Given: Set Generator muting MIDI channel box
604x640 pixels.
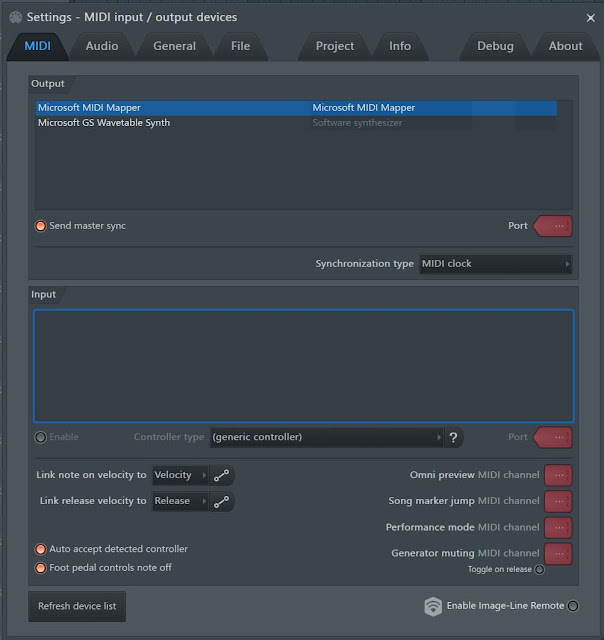Looking at the screenshot, I should pos(558,553).
